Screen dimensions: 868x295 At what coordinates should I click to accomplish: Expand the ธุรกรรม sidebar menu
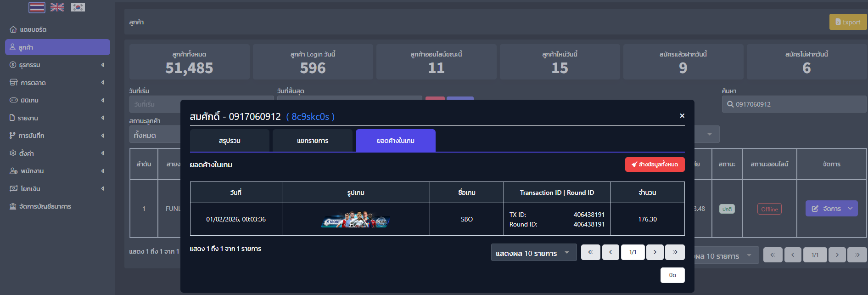57,65
